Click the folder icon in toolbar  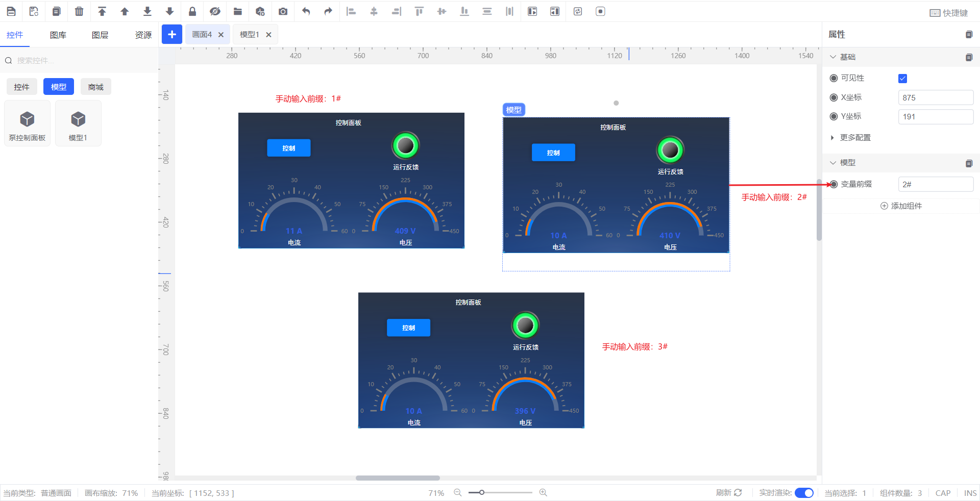[238, 11]
